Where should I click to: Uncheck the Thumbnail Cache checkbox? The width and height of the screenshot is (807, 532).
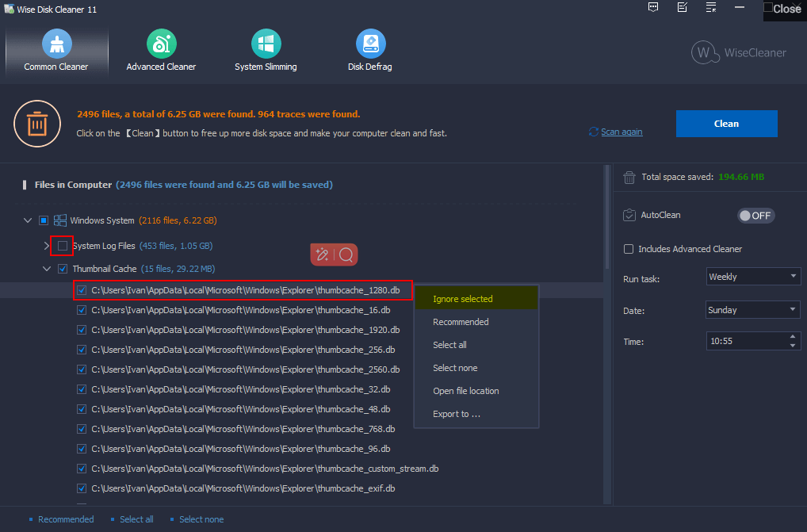63,269
